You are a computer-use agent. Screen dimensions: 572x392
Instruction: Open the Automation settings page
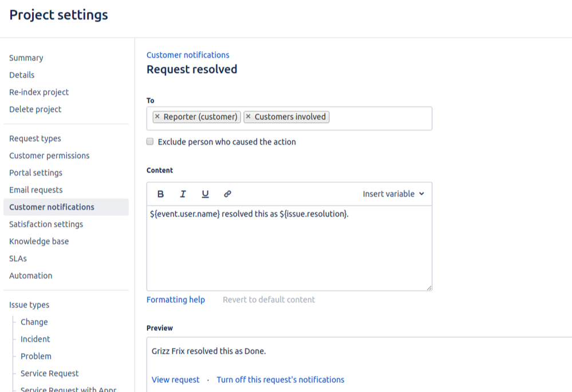[x=30, y=276]
